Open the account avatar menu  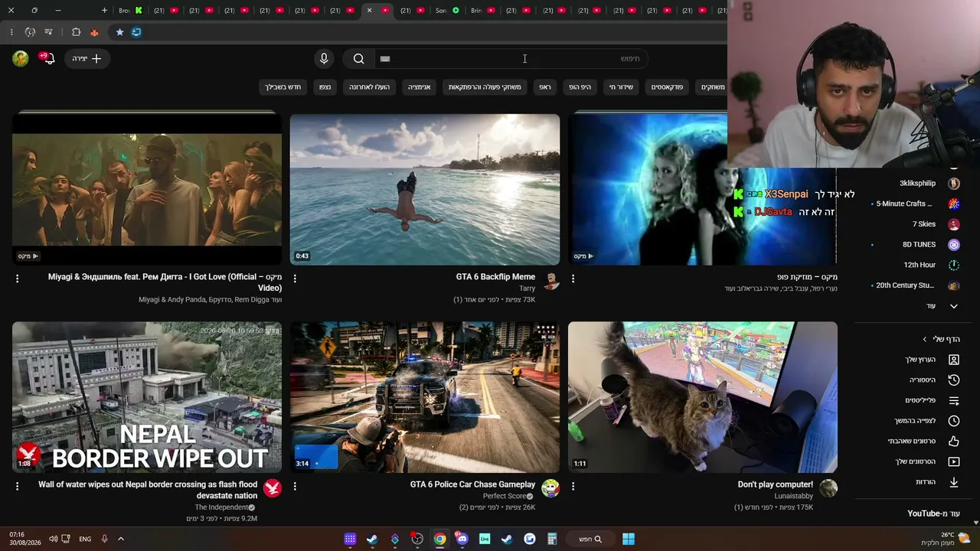(x=21, y=58)
